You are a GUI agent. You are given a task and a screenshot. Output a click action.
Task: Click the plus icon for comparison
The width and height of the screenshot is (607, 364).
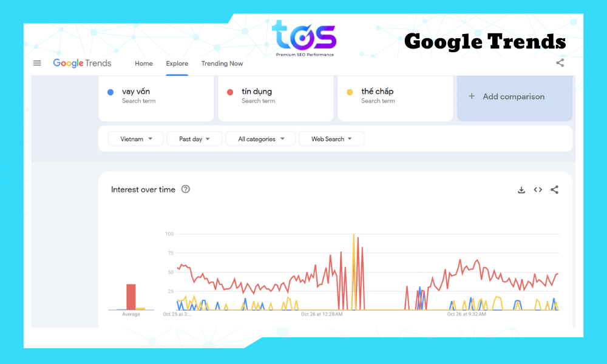pyautogui.click(x=472, y=96)
